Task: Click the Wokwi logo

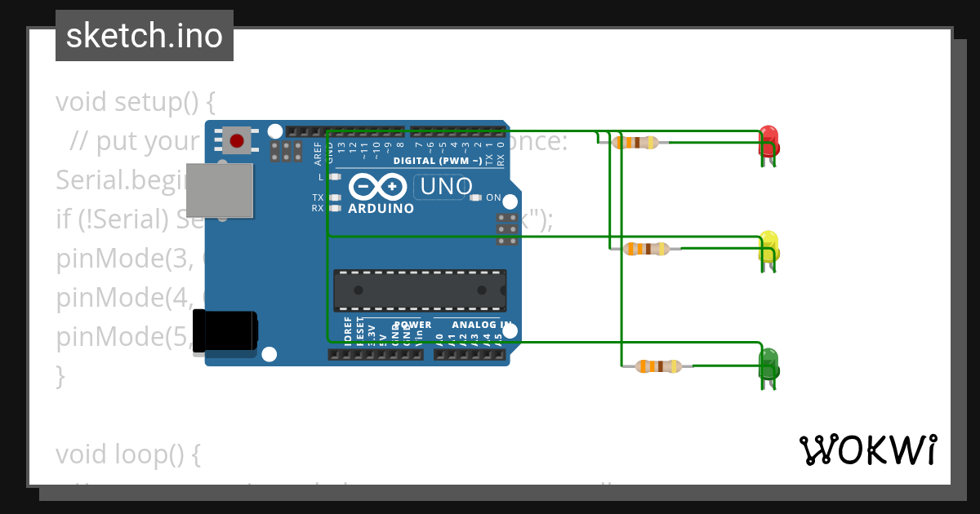Action: pos(871,448)
